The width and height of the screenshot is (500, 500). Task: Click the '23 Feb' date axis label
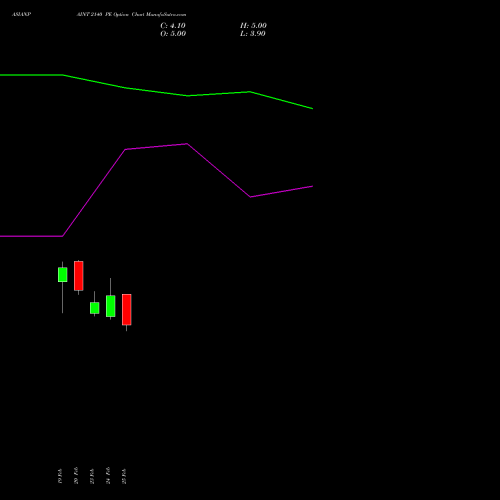click(x=92, y=476)
